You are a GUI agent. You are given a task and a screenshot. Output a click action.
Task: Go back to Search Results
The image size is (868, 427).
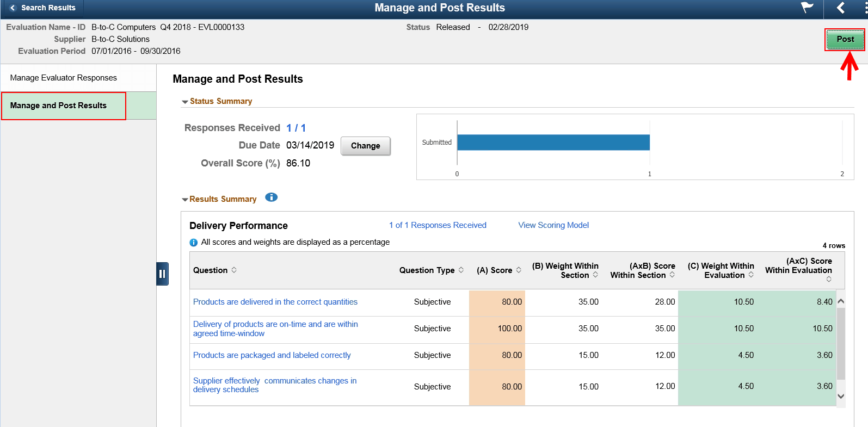point(42,8)
